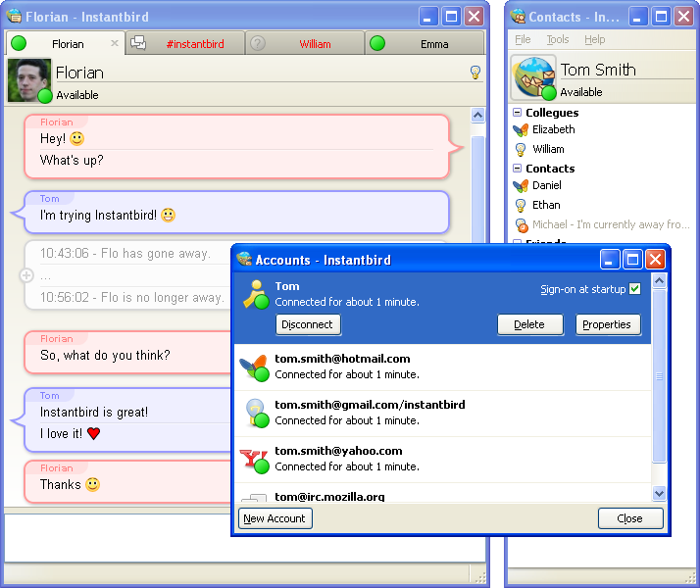Click the New Account button
This screenshot has height=588, width=700.
pyautogui.click(x=275, y=518)
